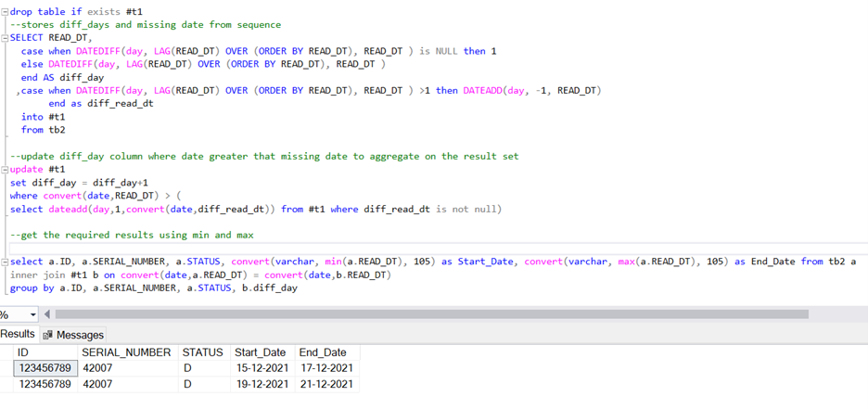
Task: Click the SERIAL_NUMBER column header
Action: tap(128, 352)
